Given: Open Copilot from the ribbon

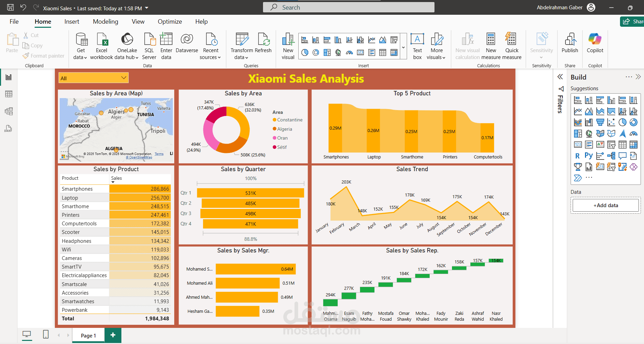Looking at the screenshot, I should click(x=595, y=43).
